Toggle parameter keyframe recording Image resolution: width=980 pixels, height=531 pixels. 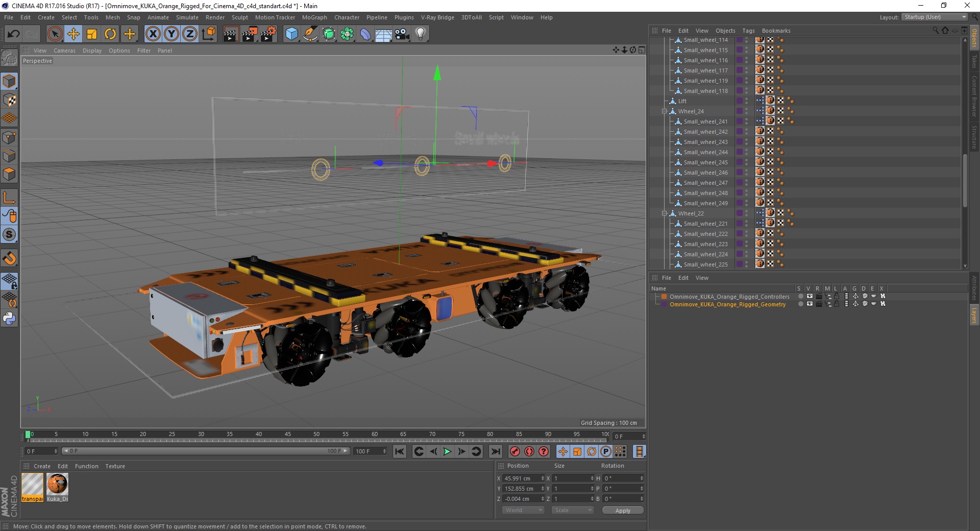tap(606, 451)
